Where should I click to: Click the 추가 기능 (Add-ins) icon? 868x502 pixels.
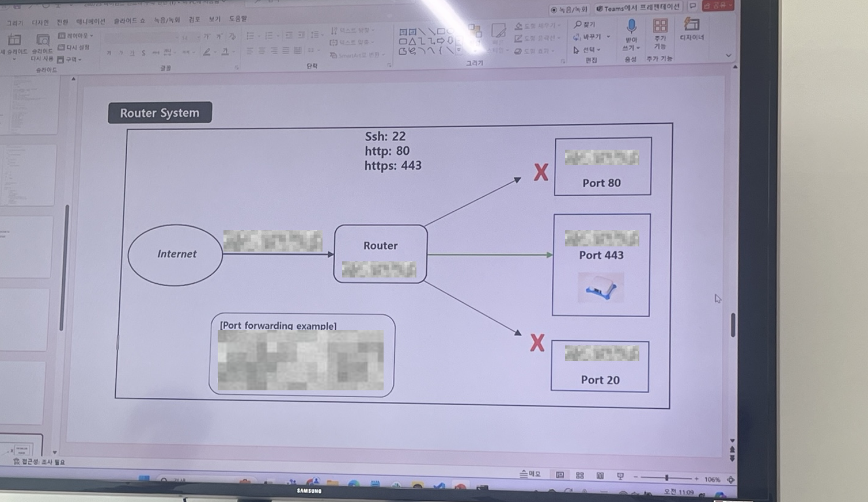click(660, 26)
